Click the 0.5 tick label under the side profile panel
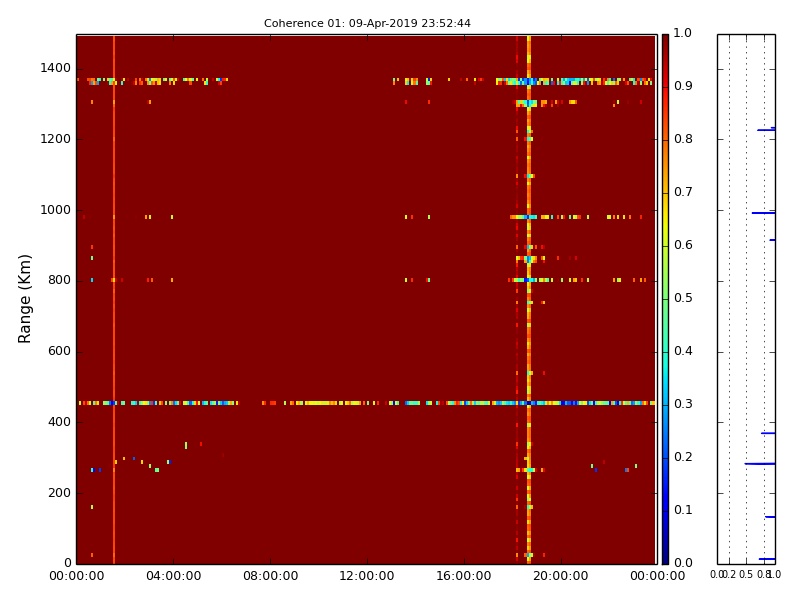The width and height of the screenshot is (800, 600). click(746, 575)
